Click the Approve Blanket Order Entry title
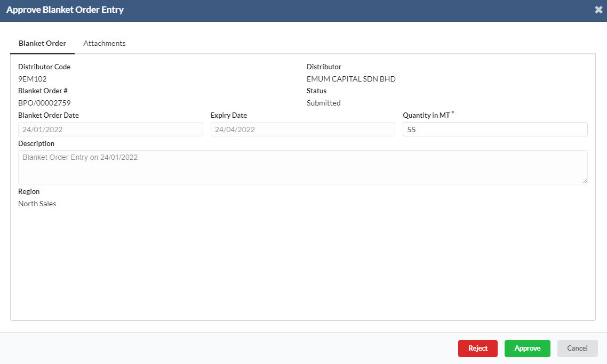Image resolution: width=607 pixels, height=364 pixels. pyautogui.click(x=65, y=10)
